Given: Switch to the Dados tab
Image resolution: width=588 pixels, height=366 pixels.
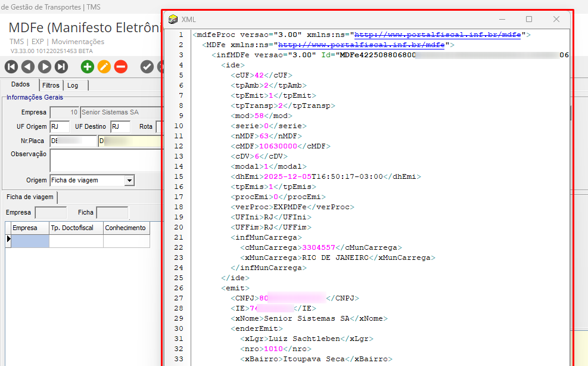Looking at the screenshot, I should [x=20, y=85].
